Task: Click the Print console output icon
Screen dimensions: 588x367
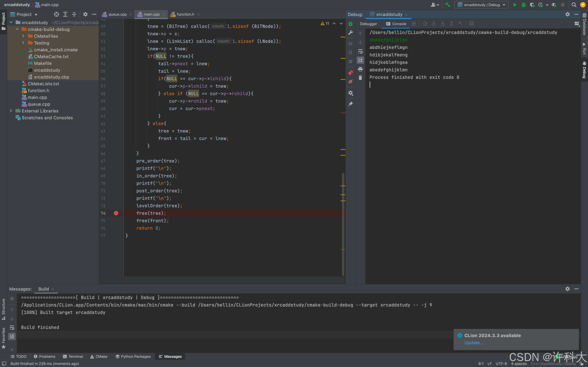Action: 360,69
